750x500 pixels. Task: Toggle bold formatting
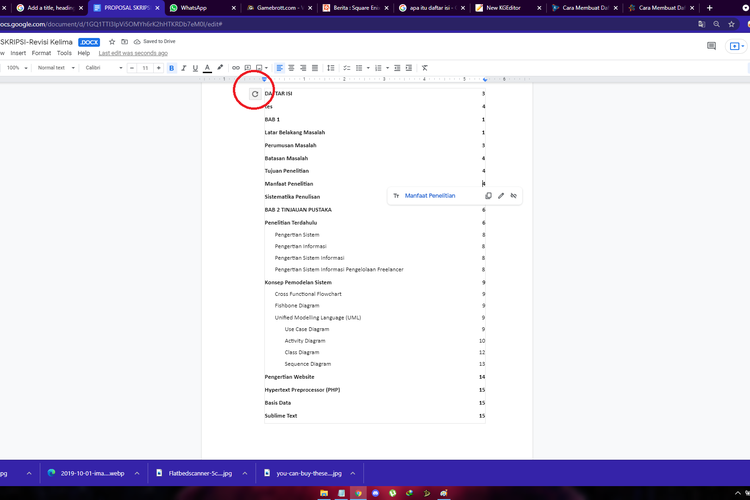171,68
